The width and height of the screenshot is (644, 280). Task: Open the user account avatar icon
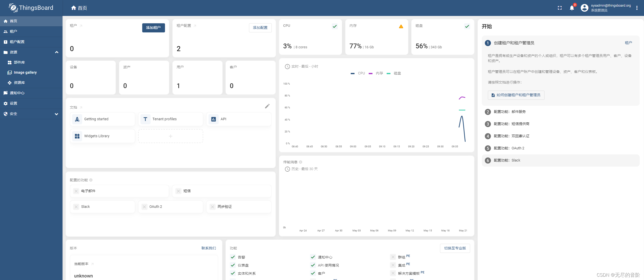[x=584, y=8]
